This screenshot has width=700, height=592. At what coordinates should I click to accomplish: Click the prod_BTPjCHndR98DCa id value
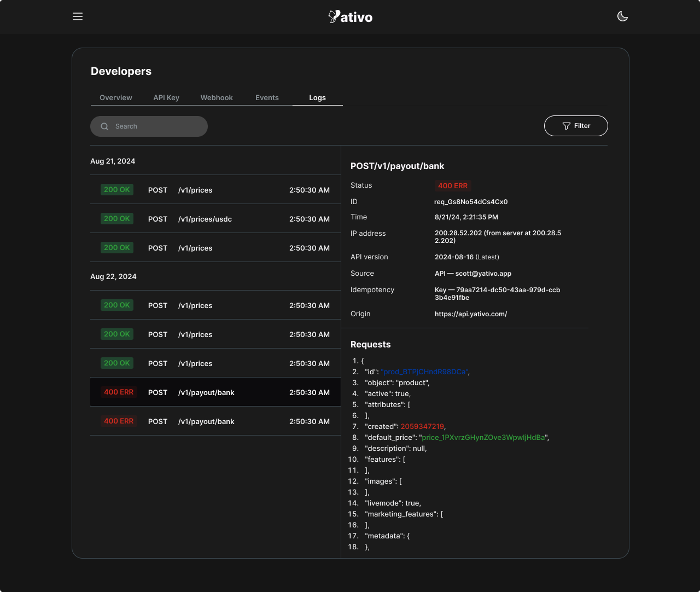424,372
